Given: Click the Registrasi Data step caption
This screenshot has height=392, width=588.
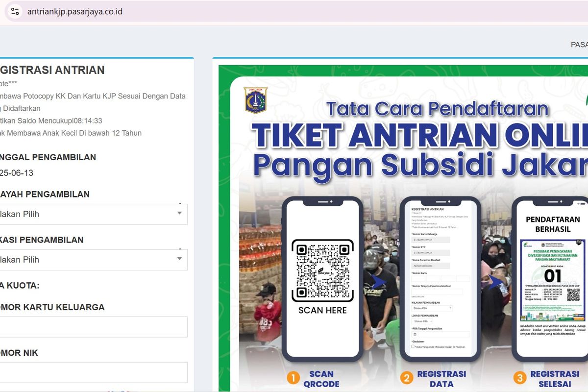Looking at the screenshot, I should [441, 379].
